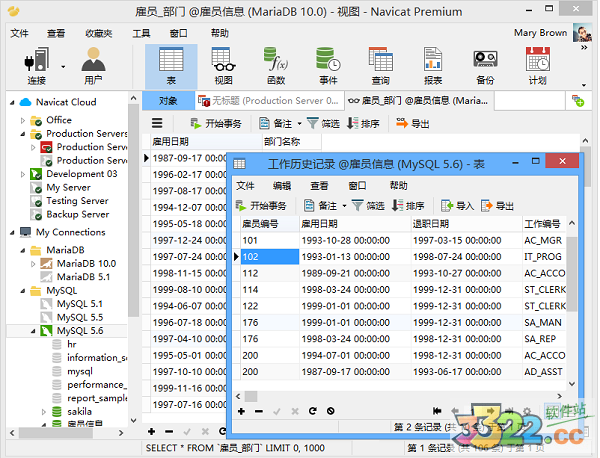Delete record with minus icon in 工作历史记录 window

[259, 411]
